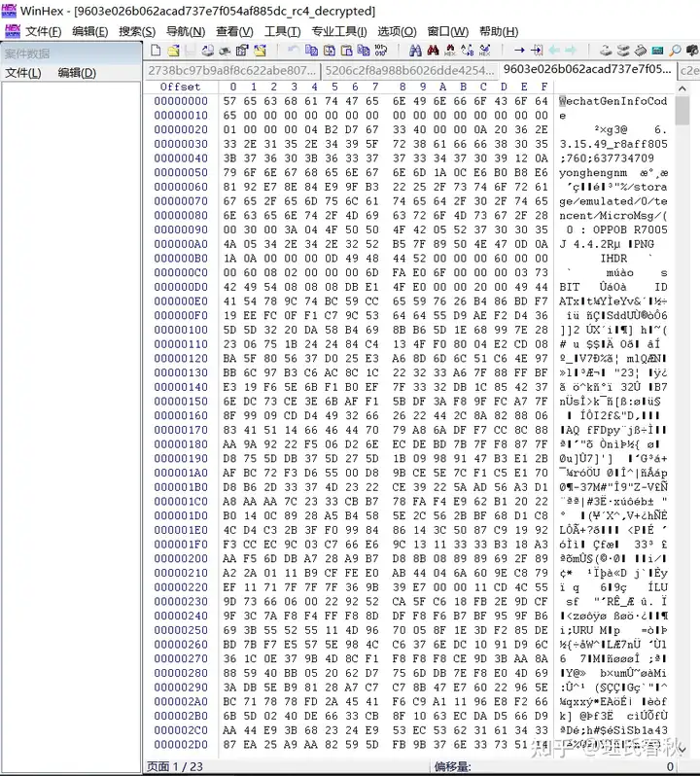Viewport: 700px width, 776px height.
Task: Click the Calculator toolbar icon
Action: click(658, 50)
